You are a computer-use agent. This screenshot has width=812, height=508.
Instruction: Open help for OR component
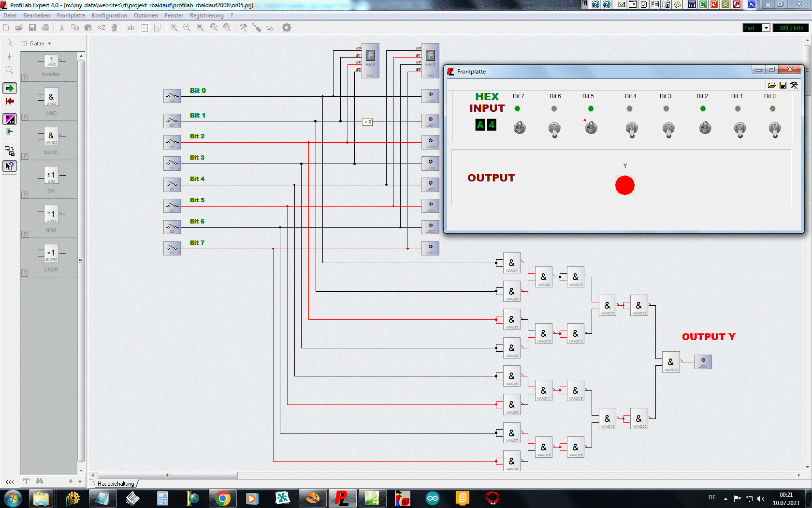coord(25,195)
